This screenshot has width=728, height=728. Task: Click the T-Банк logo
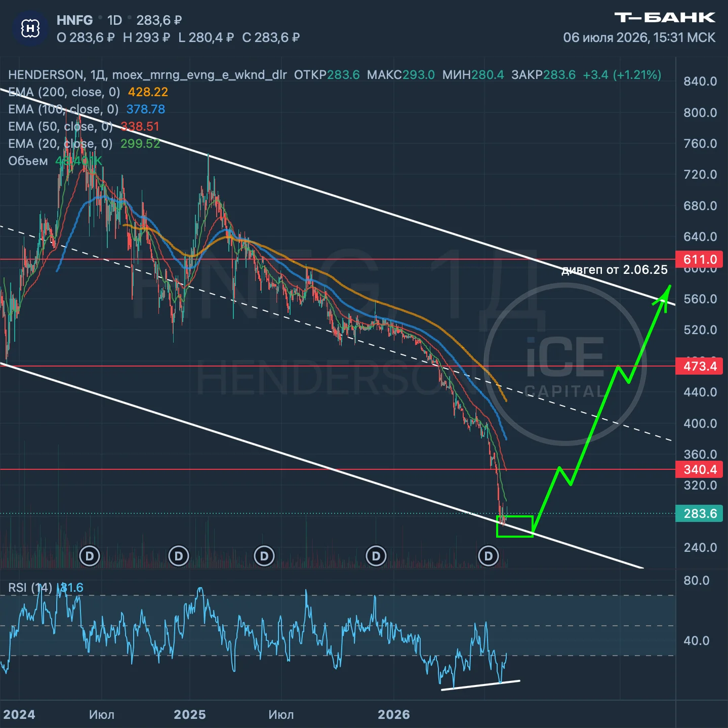[665, 18]
